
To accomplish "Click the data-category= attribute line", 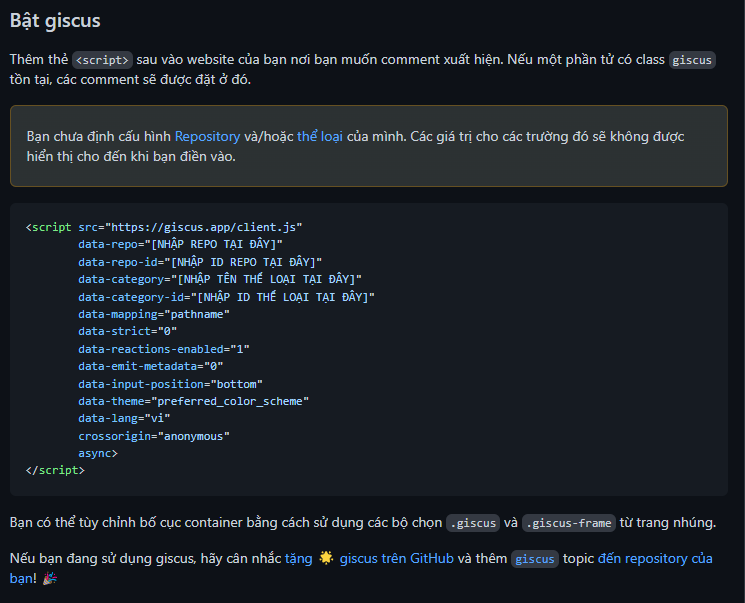I will tap(220, 279).
